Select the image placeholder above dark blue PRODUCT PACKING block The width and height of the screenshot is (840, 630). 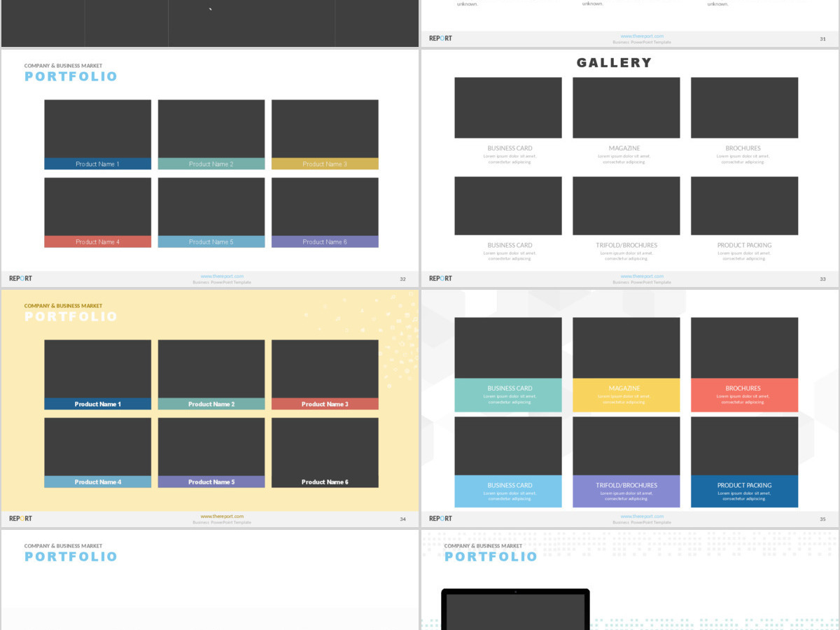[x=744, y=446]
